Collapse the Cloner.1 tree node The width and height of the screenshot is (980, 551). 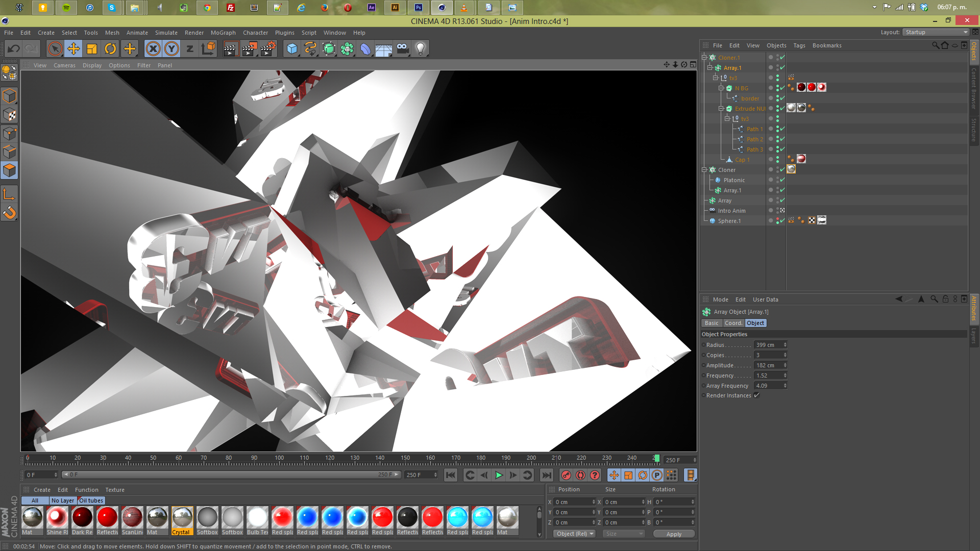point(704,57)
